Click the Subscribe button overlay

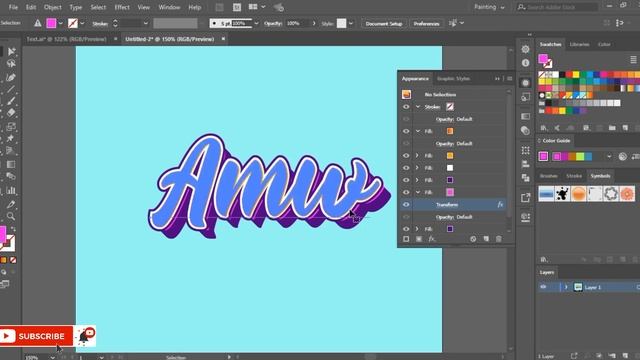click(x=37, y=336)
